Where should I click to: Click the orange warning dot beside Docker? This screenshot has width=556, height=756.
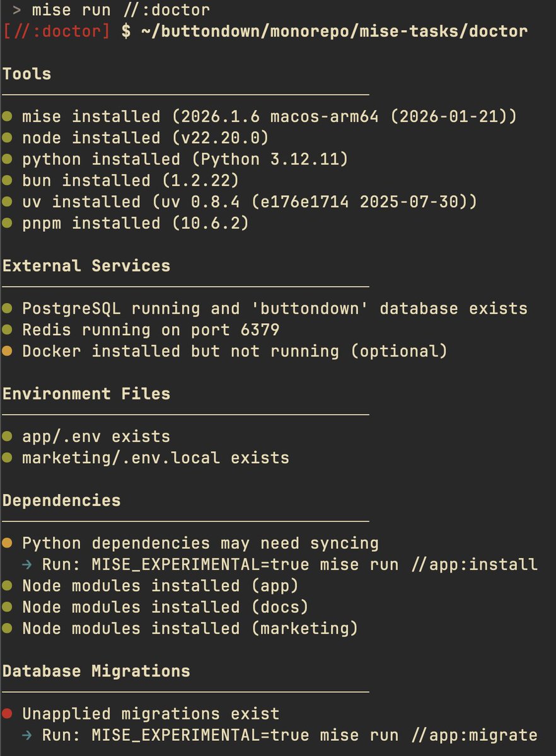(x=7, y=352)
